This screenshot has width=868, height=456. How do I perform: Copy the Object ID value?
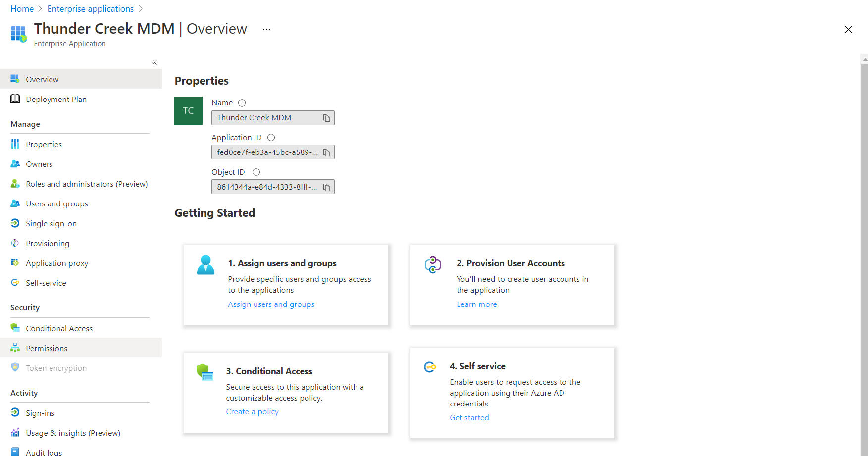point(326,187)
